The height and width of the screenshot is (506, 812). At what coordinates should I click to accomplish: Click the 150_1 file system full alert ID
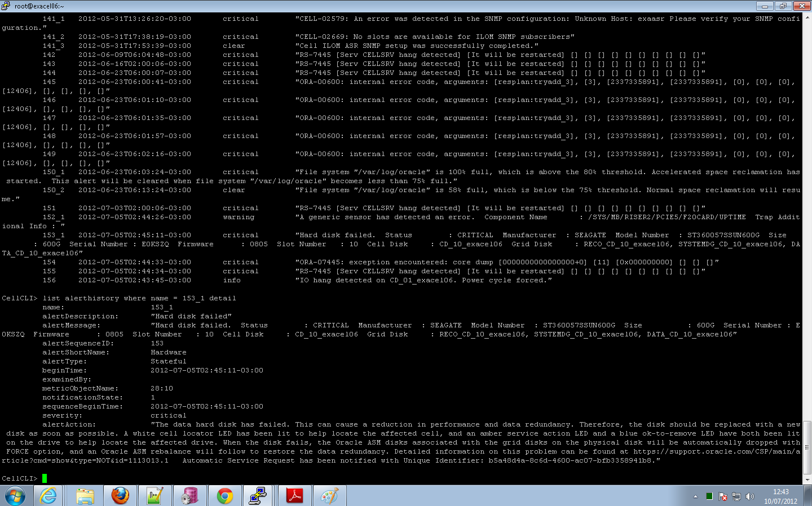point(54,172)
